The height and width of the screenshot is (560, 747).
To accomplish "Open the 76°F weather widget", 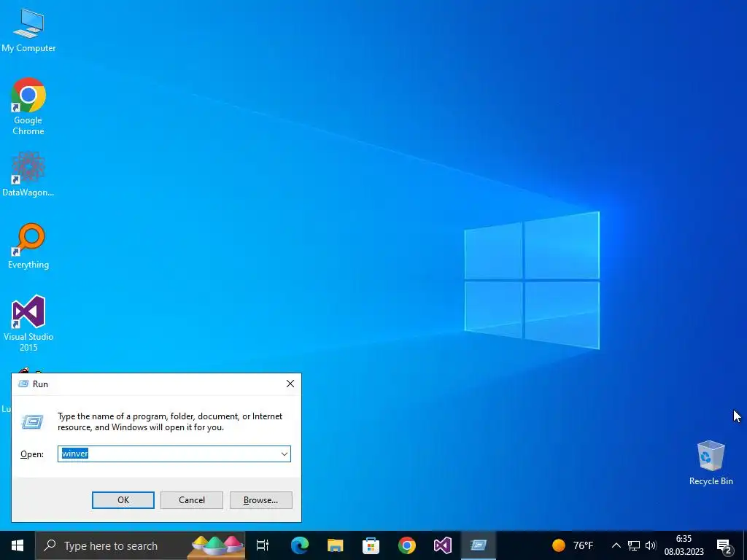I will click(573, 545).
